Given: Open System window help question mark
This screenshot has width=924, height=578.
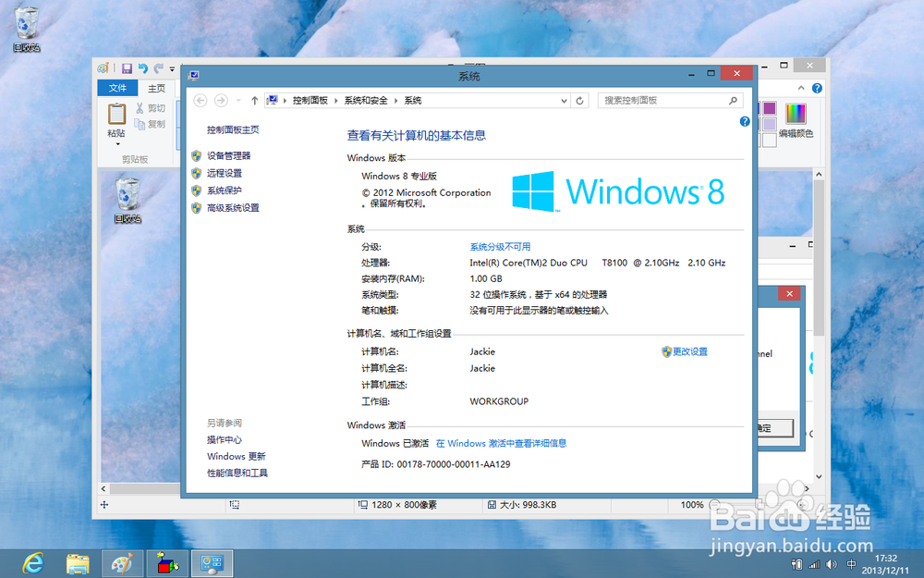Looking at the screenshot, I should click(745, 121).
